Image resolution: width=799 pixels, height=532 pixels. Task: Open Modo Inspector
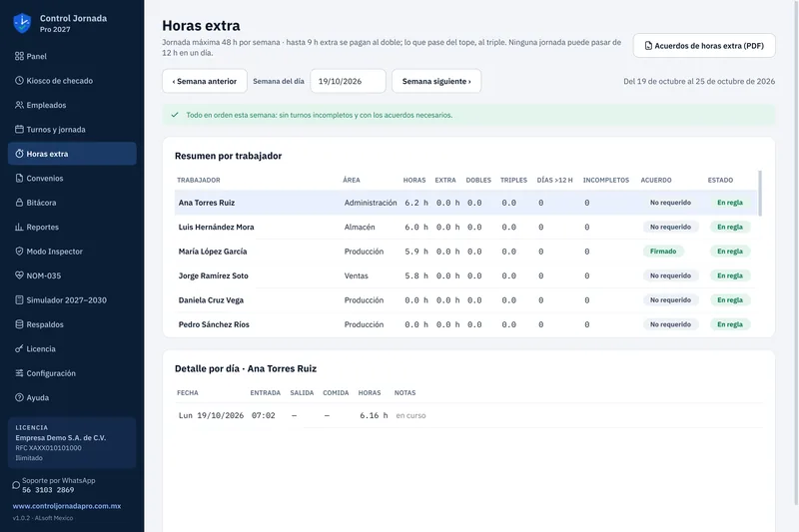tap(72, 251)
